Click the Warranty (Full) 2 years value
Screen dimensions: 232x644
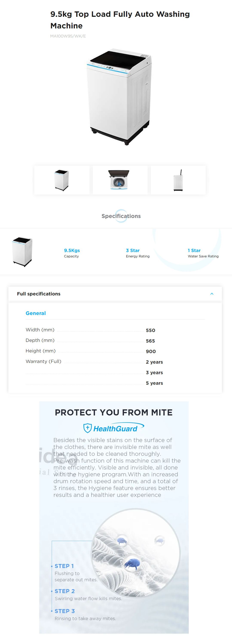[154, 362]
